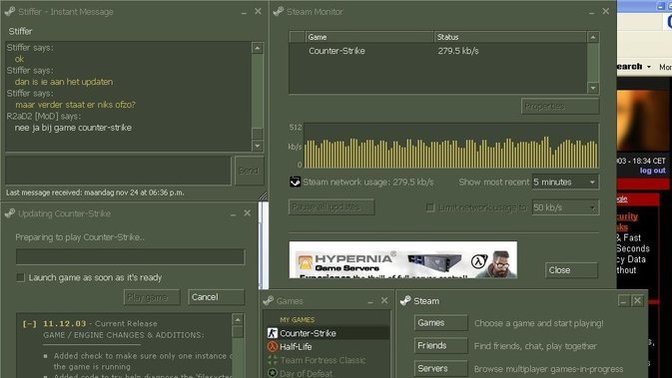Viewport: 672px width, 378px height.
Task: Click 'nee ja bij game counter-strike' chat line
Action: pyautogui.click(x=73, y=128)
